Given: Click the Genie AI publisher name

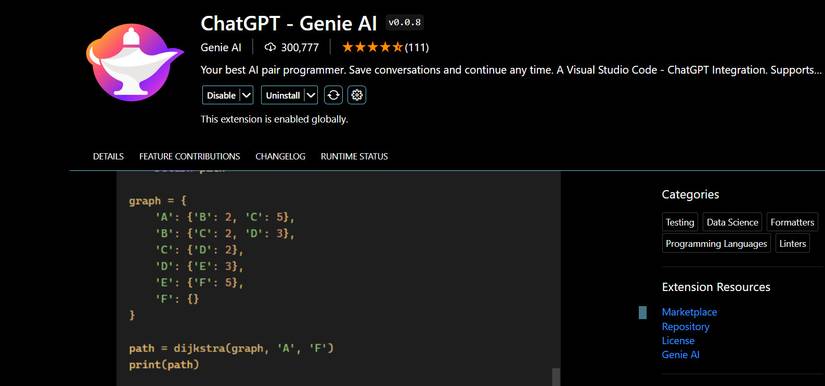Looking at the screenshot, I should pos(221,47).
